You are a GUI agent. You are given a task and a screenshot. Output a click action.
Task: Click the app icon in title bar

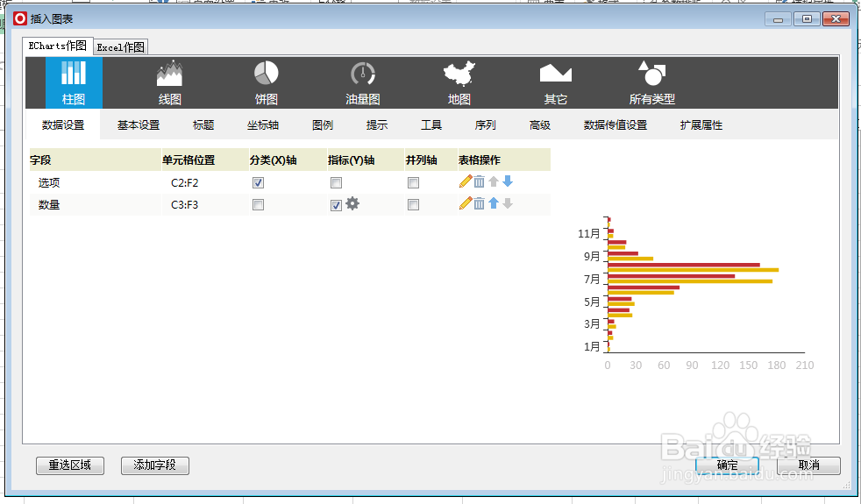[20, 18]
